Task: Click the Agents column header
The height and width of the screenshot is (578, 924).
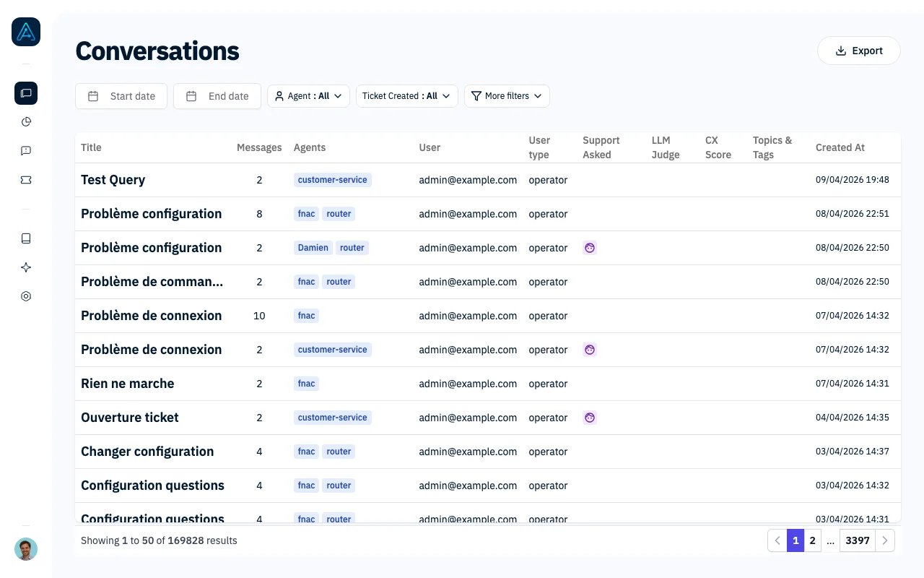Action: pos(310,147)
